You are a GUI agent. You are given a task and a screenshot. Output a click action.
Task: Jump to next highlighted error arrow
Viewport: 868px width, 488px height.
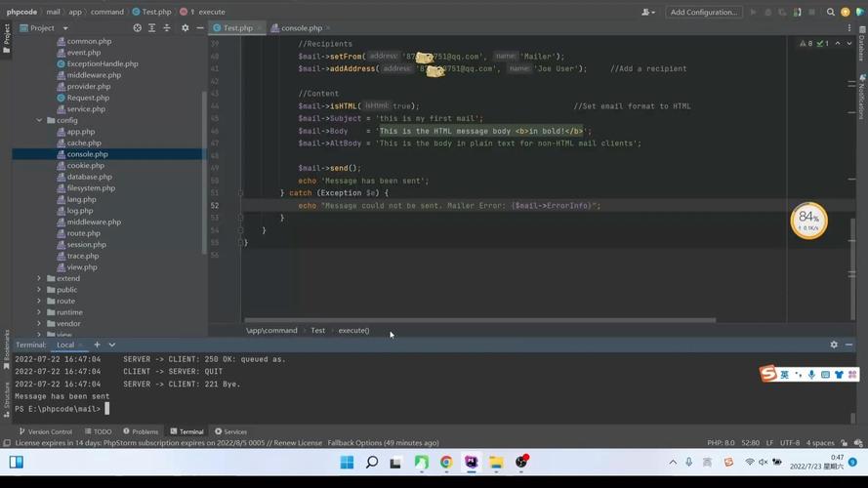pyautogui.click(x=849, y=43)
